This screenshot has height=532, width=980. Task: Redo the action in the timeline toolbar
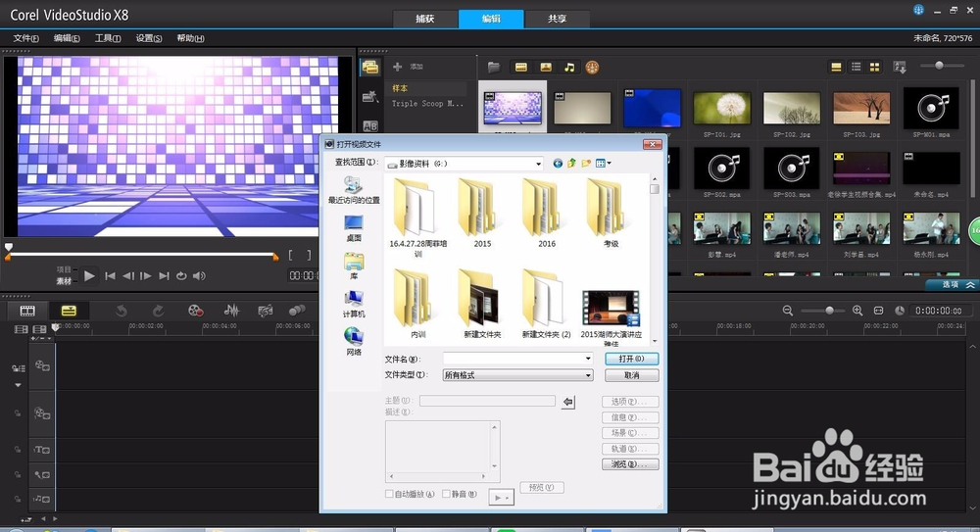tap(158, 311)
